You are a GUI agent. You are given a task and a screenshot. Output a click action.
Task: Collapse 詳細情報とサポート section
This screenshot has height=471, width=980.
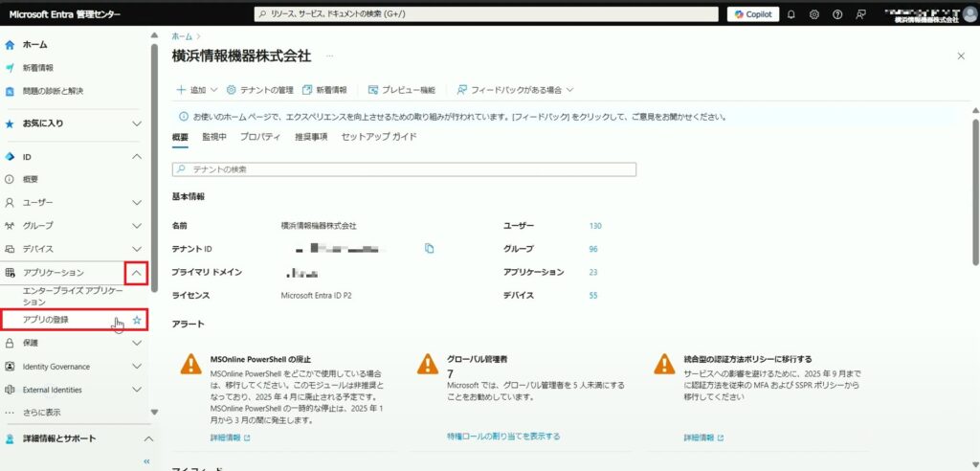148,439
